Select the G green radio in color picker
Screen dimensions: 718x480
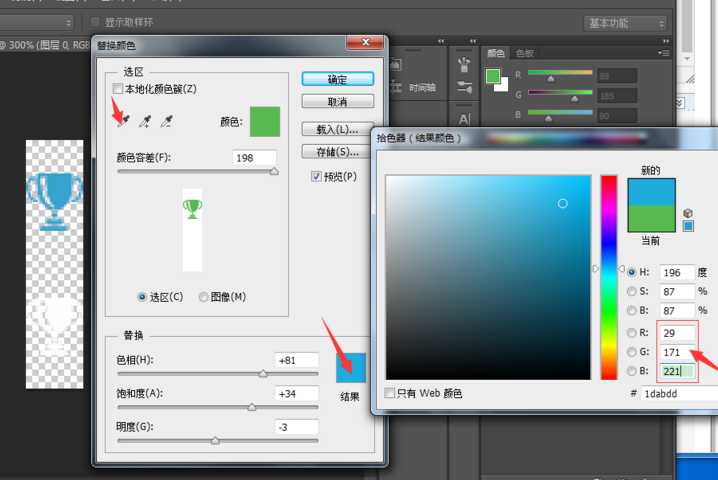point(632,352)
